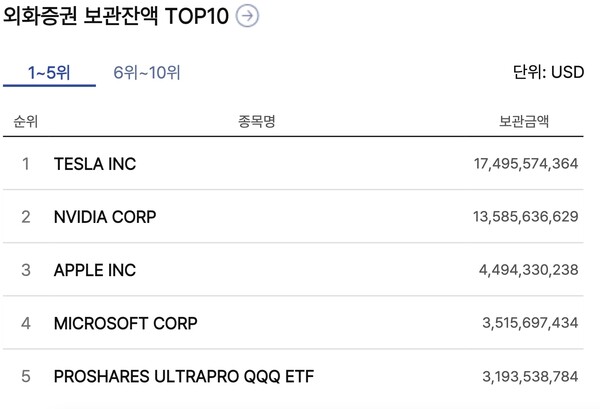This screenshot has height=409, width=600.
Task: Open the NVIDIA CORP stock entry
Action: coord(105,216)
